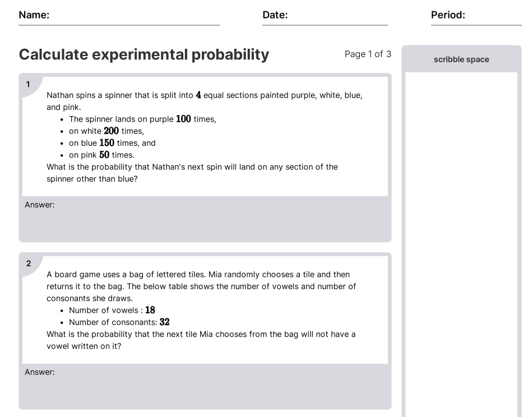Click the 'on white 200 times' bullet
The height and width of the screenshot is (417, 532).
click(107, 131)
